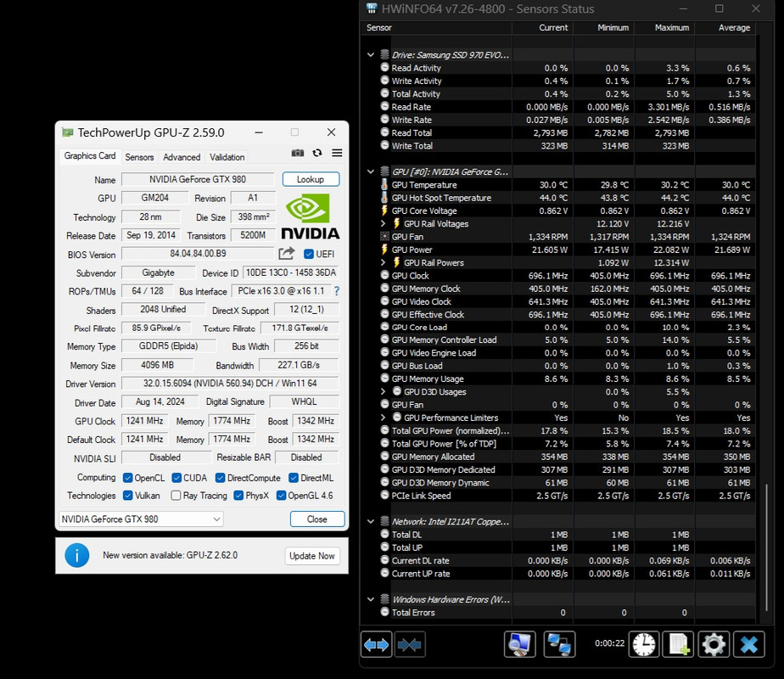Click the Bus Interface question mark
Viewport: 784px width, 679px height.
click(x=337, y=291)
